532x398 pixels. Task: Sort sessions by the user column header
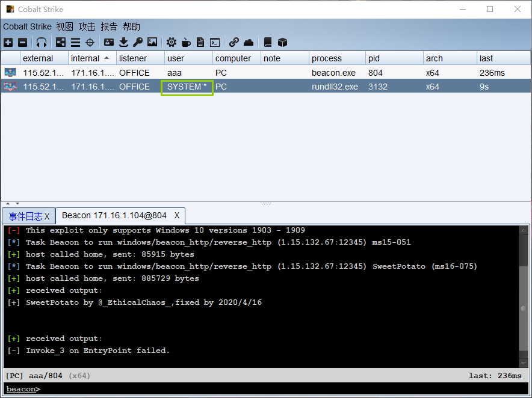(x=188, y=58)
